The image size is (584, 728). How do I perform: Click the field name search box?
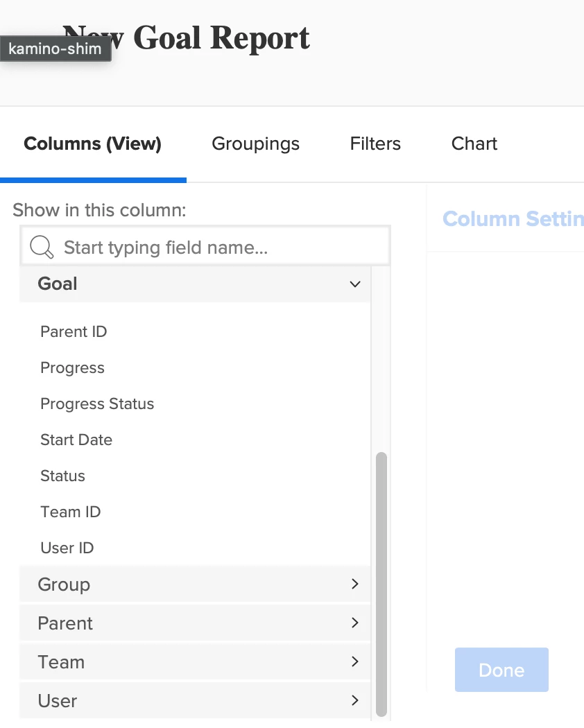click(x=215, y=248)
